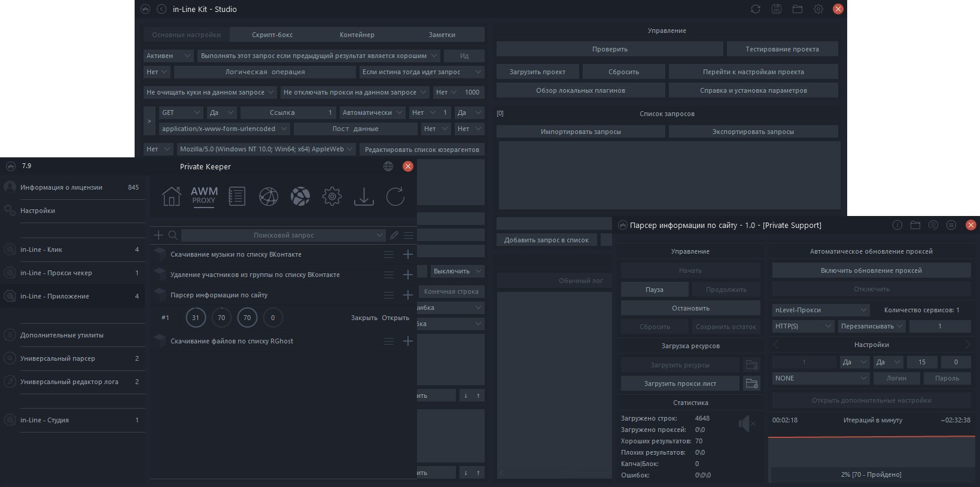
Task: Click the pencil edit icon by the search field
Action: (394, 235)
